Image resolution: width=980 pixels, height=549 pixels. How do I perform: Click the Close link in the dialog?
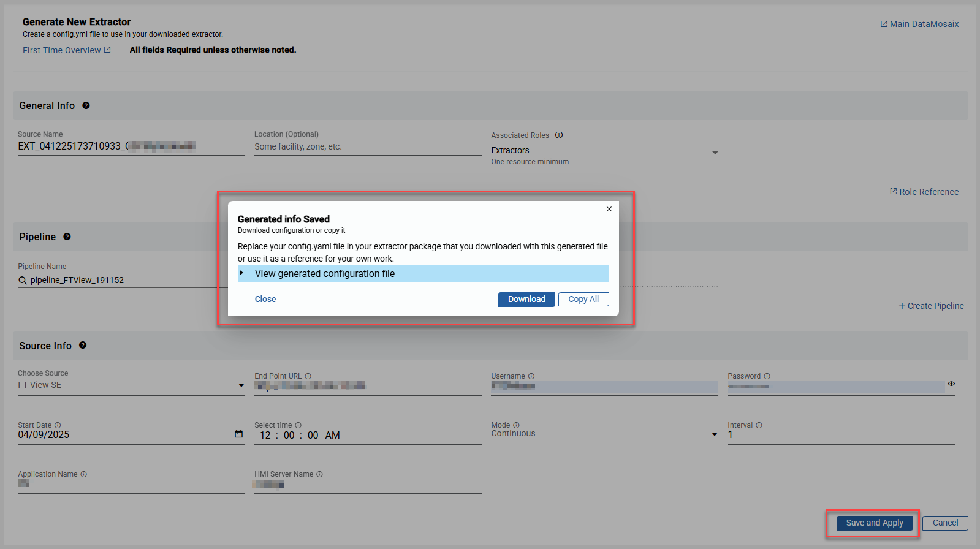point(265,299)
